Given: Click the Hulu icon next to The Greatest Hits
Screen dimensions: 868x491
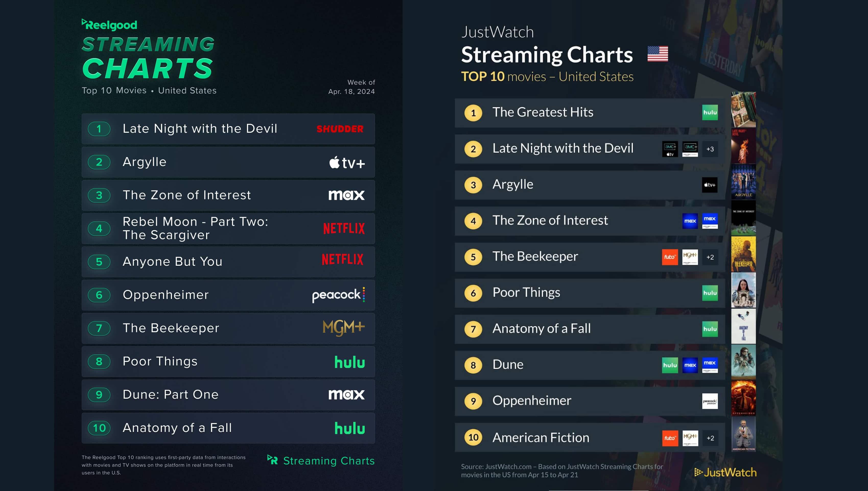Looking at the screenshot, I should point(710,113).
